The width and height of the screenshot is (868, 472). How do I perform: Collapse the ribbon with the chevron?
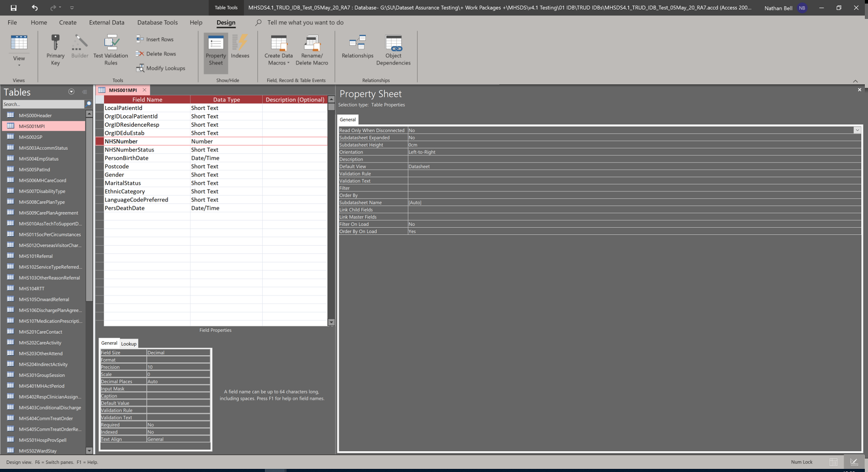pos(855,81)
